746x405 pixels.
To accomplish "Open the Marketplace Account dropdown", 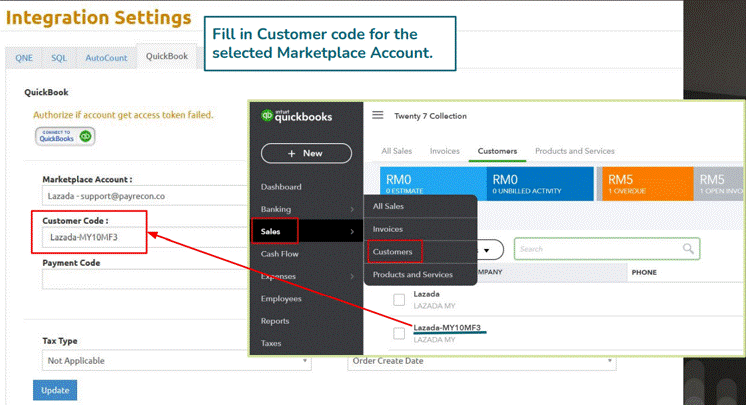I will click(145, 196).
